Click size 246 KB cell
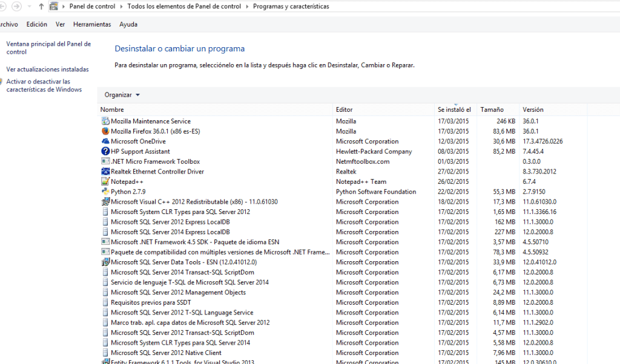This screenshot has height=364, width=620. pyautogui.click(x=506, y=121)
